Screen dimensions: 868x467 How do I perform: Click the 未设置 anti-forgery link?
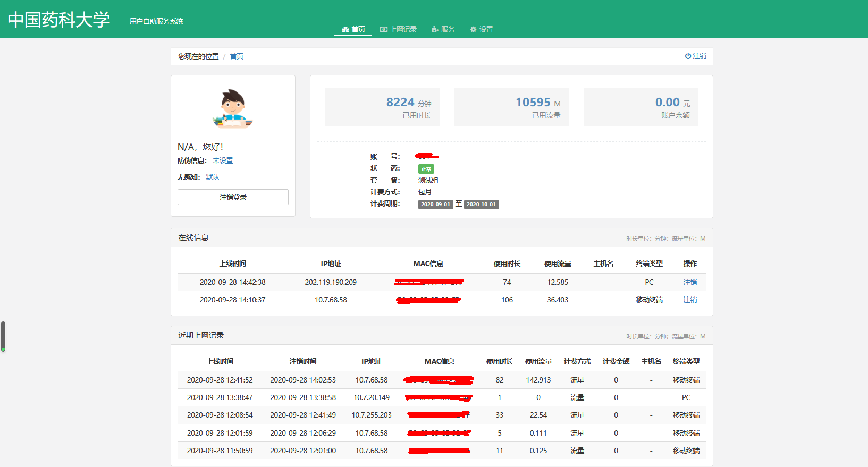(x=223, y=160)
